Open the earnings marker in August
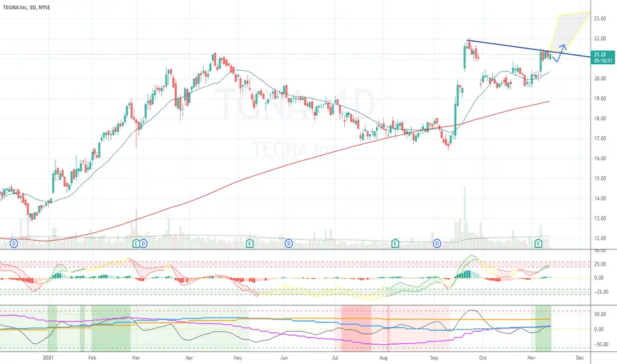Screen dimensions: 617x364 click(x=395, y=244)
